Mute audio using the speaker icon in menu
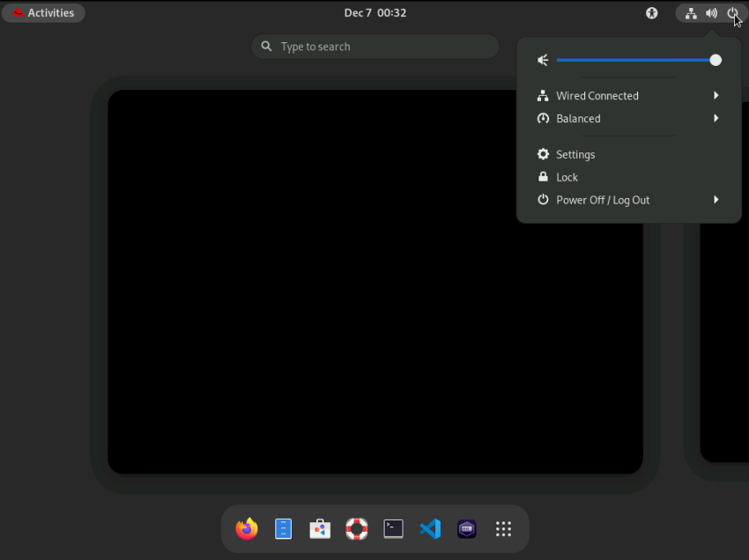Screen dimensions: 749x560 coord(543,60)
